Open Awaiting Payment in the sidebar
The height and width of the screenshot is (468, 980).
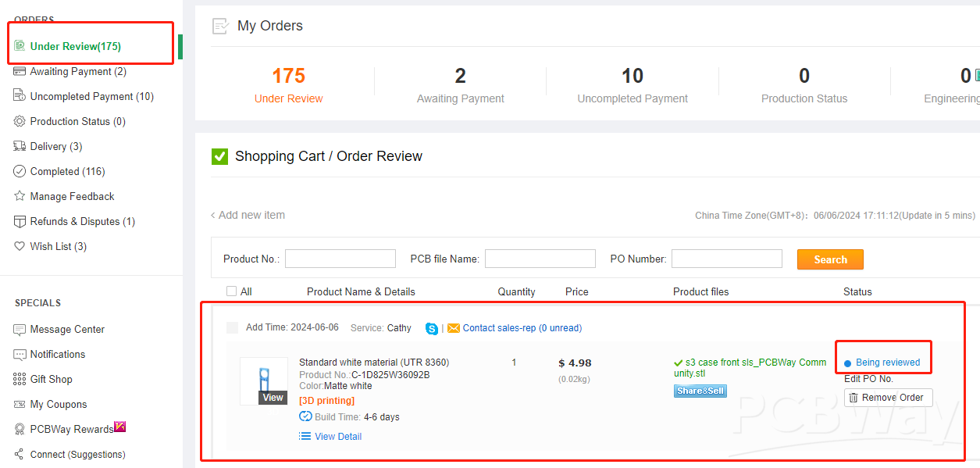[x=77, y=71]
